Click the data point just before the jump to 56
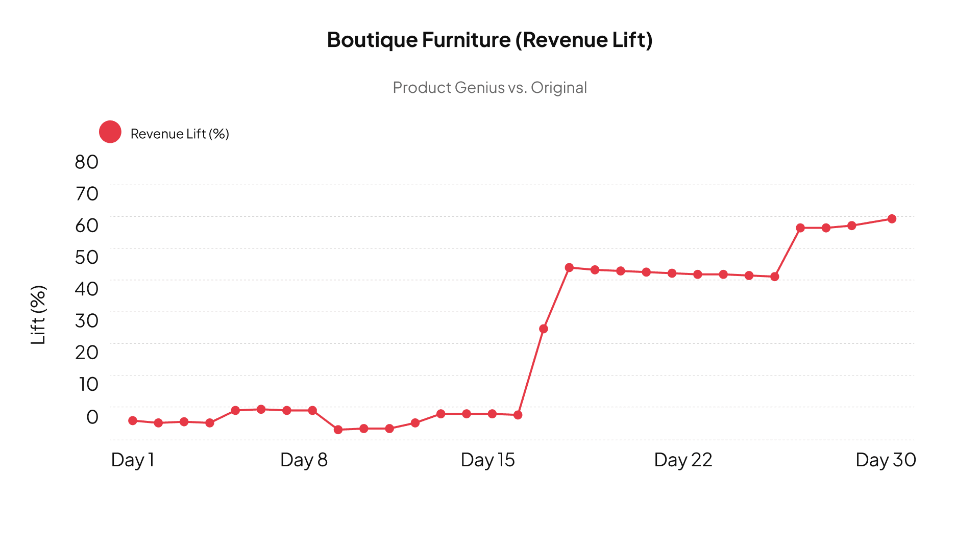Image resolution: width=980 pixels, height=551 pixels. (x=774, y=277)
